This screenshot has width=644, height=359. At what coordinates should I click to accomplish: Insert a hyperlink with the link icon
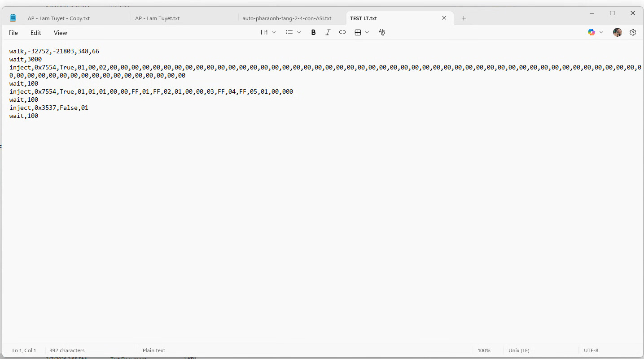point(342,32)
